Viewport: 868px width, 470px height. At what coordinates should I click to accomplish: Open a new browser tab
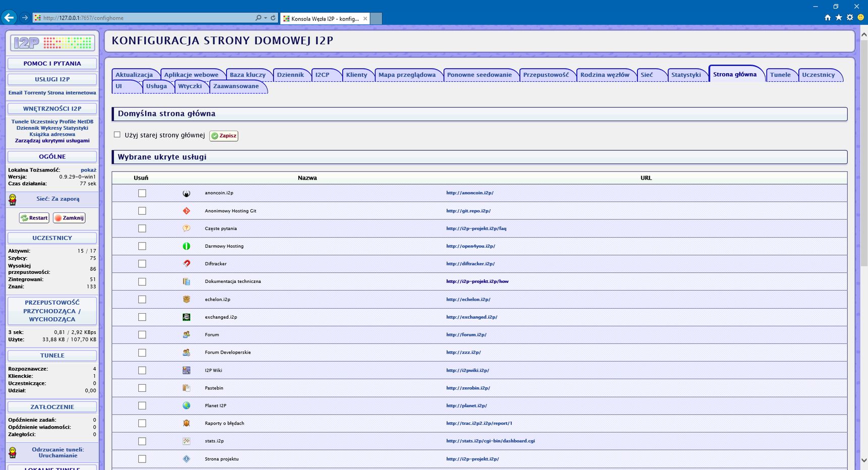[376, 18]
